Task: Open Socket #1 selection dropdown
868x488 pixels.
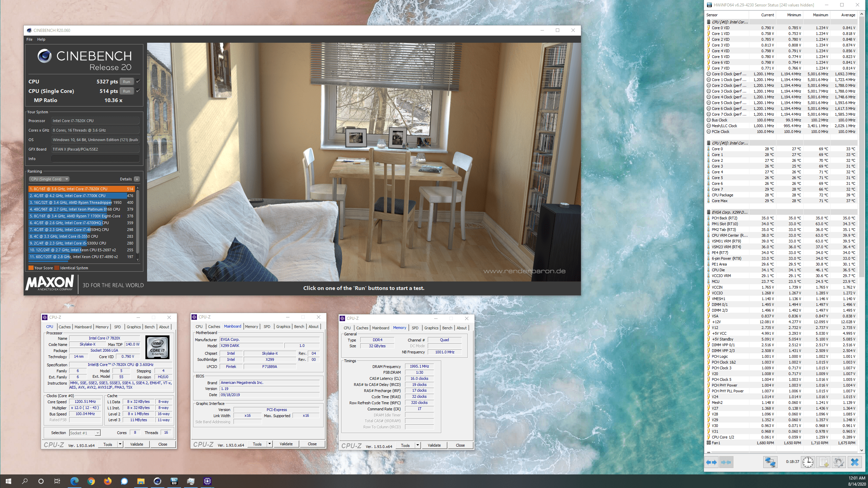Action: pos(85,433)
